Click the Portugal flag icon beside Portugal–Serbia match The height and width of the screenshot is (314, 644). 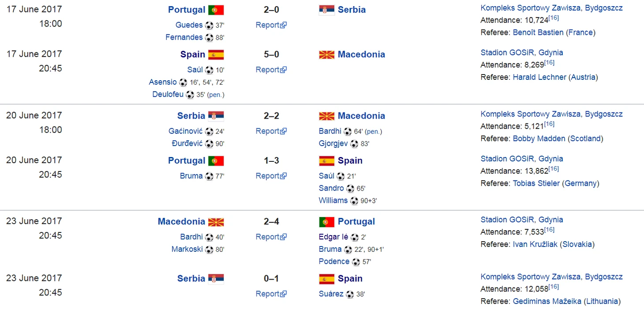[216, 10]
